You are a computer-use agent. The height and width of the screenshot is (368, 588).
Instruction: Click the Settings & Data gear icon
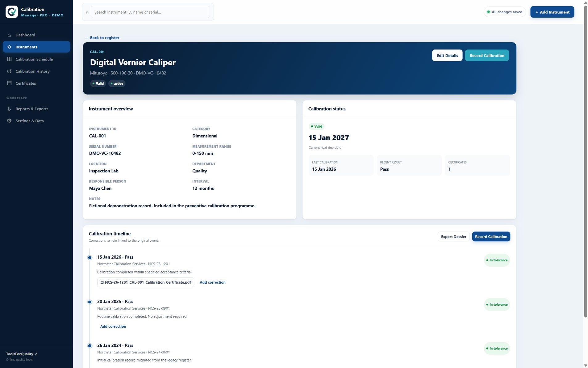click(x=9, y=121)
